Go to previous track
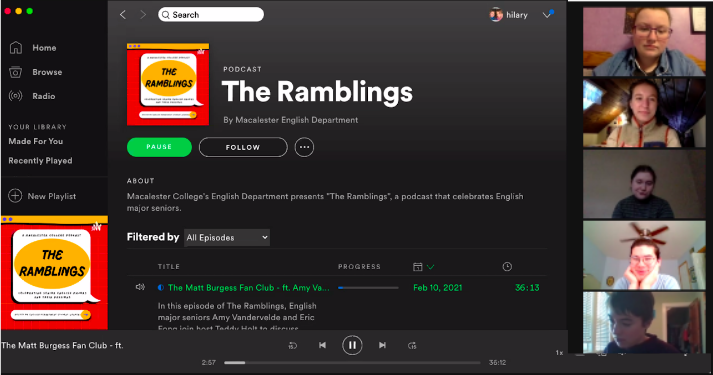Viewport: 713px width, 375px height. tap(322, 345)
